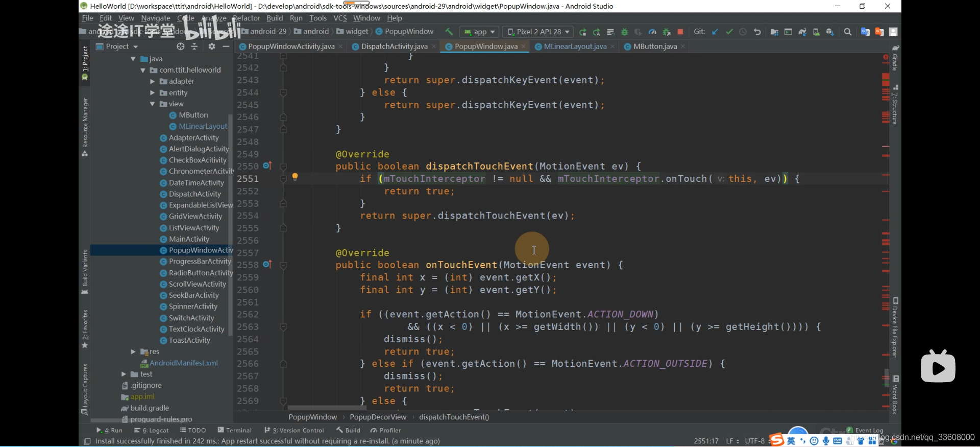Image resolution: width=980 pixels, height=447 pixels.
Task: Switch to DispatchActivity.java tab
Action: (x=394, y=46)
